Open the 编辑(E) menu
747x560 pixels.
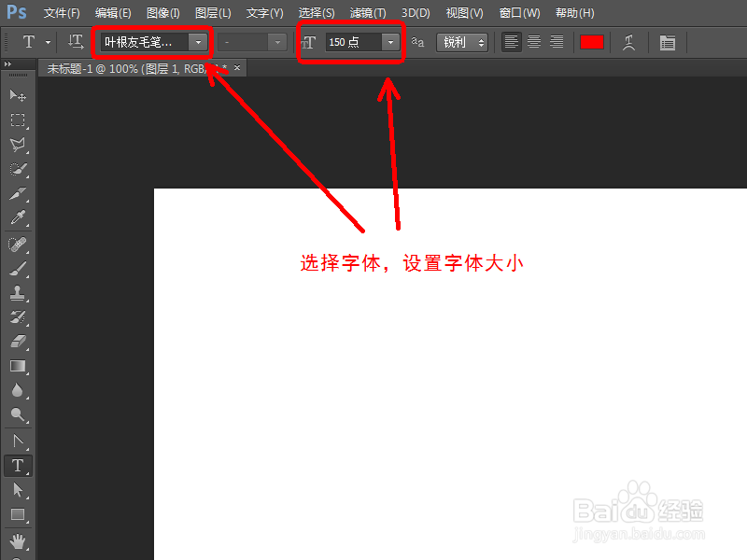(x=113, y=13)
